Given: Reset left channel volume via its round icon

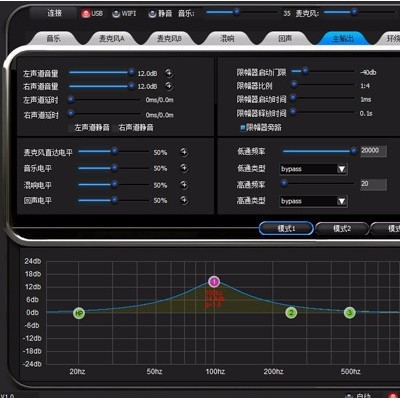Looking at the screenshot, I should (x=169, y=73).
